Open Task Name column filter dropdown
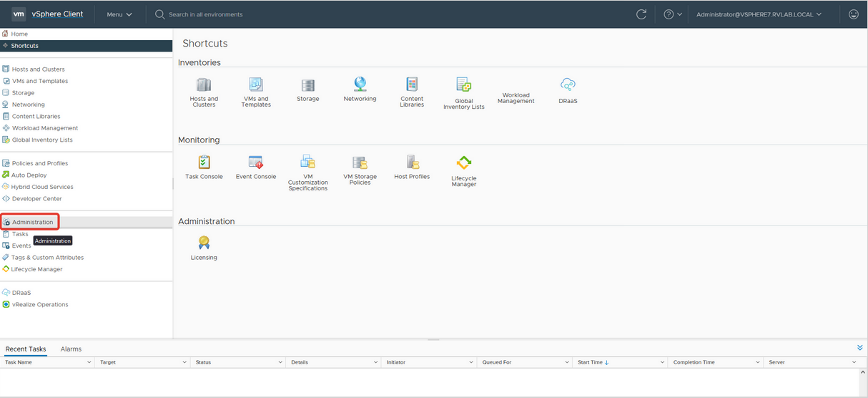The height and width of the screenshot is (398, 868). tap(89, 362)
